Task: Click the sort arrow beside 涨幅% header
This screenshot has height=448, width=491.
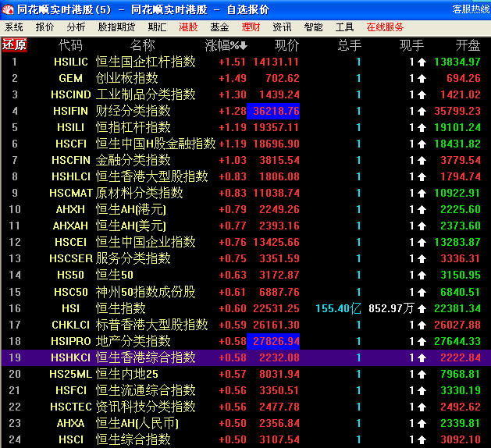Action: coord(242,45)
